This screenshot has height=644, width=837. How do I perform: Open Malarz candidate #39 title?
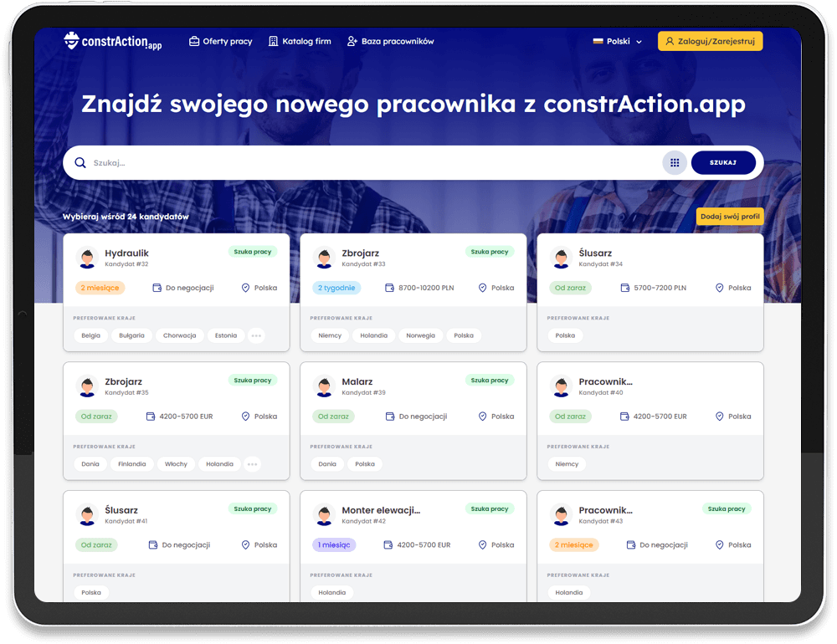[357, 381]
